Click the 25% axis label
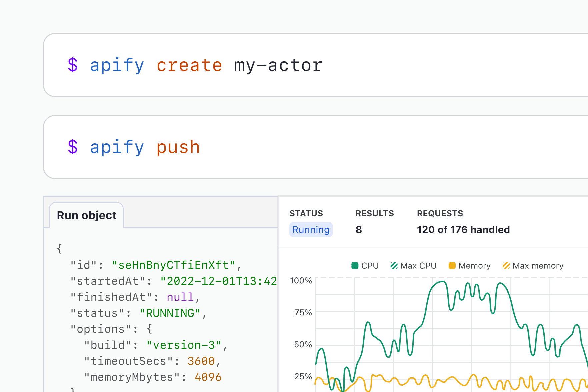Screen dimensions: 588x392 coord(303,377)
